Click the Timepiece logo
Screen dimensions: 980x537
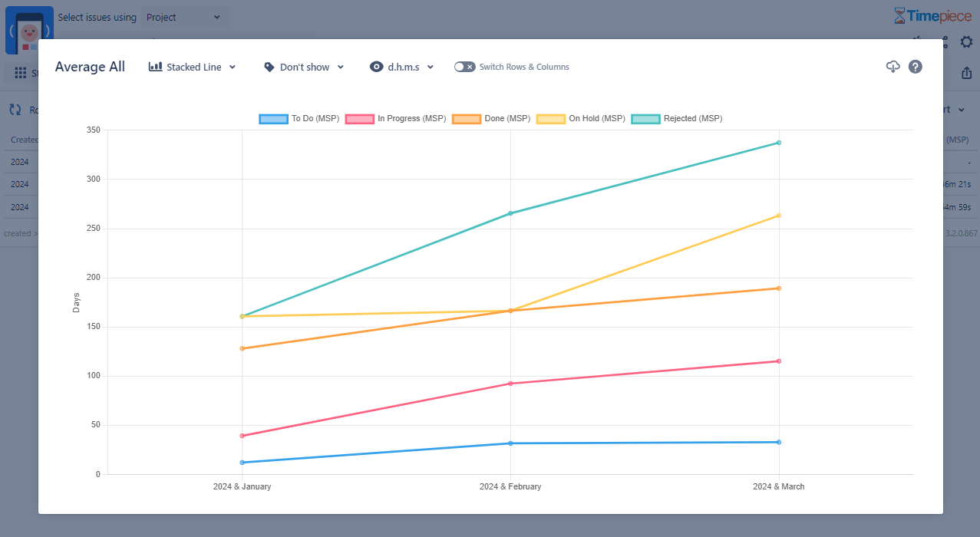(x=932, y=16)
